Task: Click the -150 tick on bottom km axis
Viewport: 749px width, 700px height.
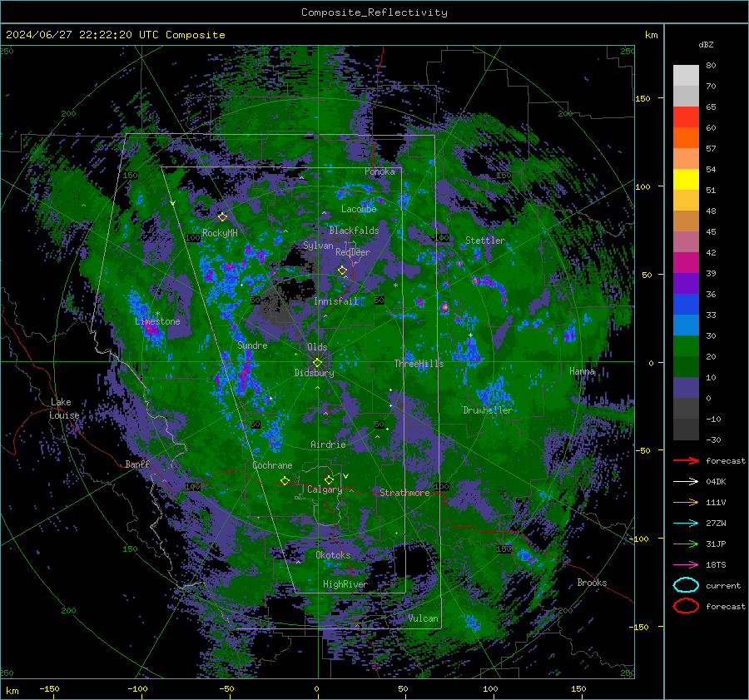Action: click(49, 688)
